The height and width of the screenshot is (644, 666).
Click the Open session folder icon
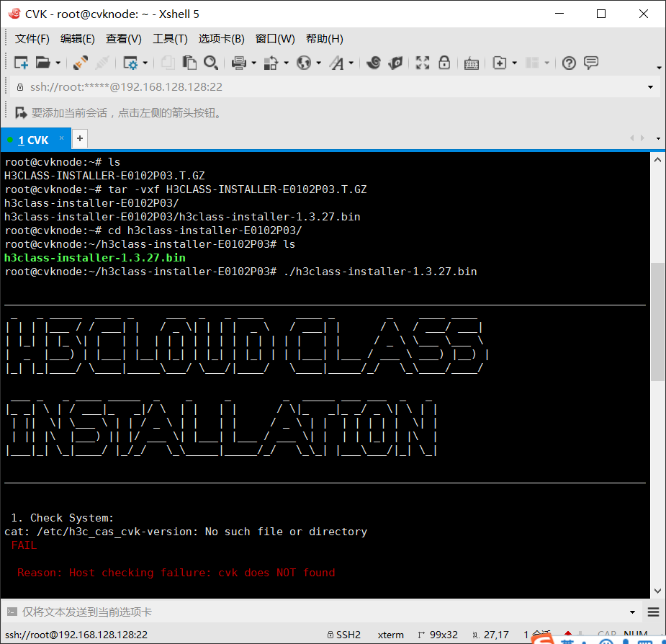coord(42,63)
